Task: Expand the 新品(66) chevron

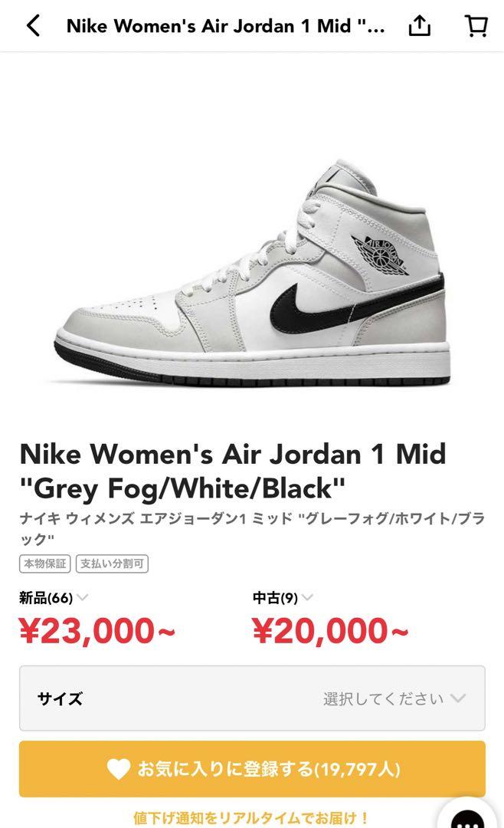Action: [82, 598]
